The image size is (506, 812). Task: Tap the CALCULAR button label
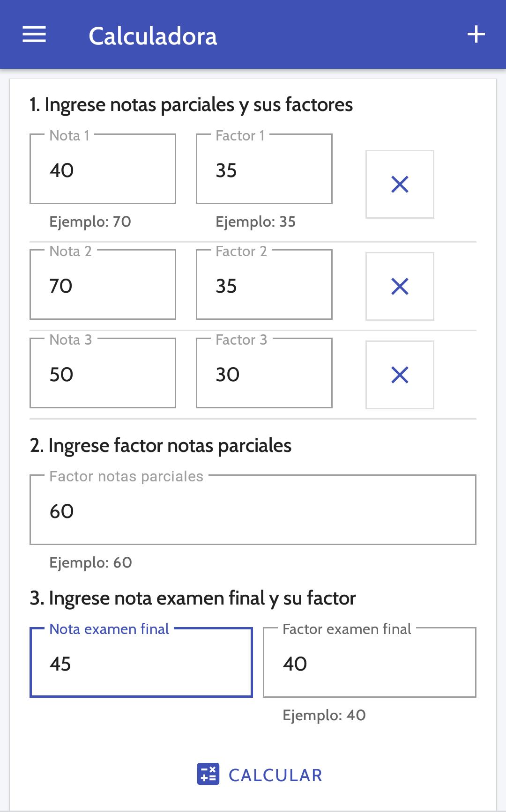coord(275,775)
